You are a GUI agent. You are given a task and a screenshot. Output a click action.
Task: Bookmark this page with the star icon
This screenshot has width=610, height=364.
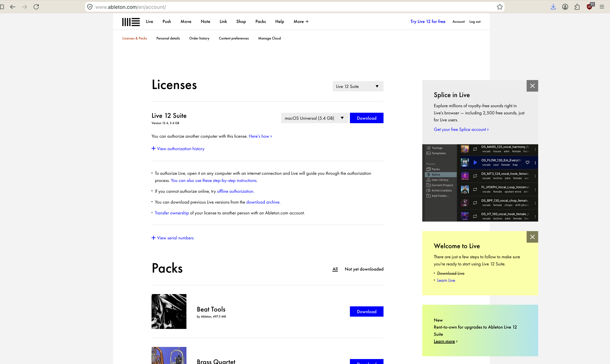[x=500, y=7]
